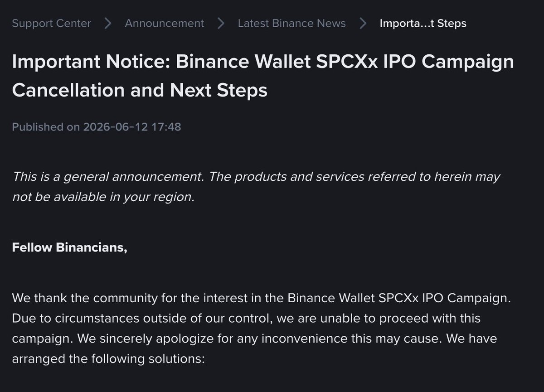Select the truncated Importa...t Steps breadcrumb
The width and height of the screenshot is (544, 392).
(x=423, y=23)
